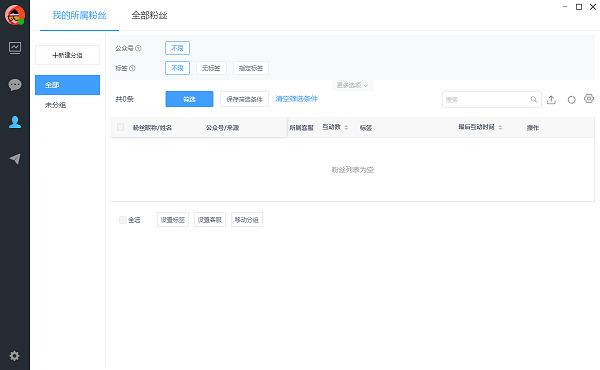Click the 公众号/来源 column header
The image size is (600, 370).
(222, 128)
